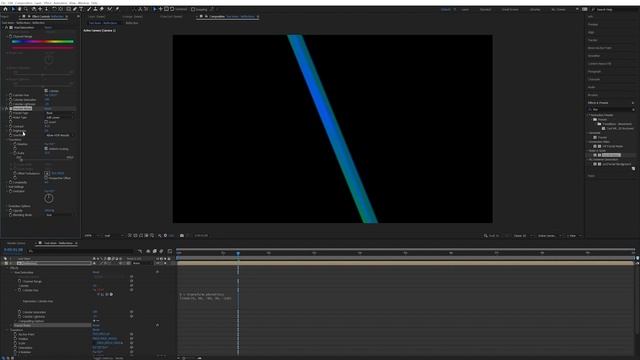Open the Effect menu
This screenshot has width=640, height=360.
[47, 3]
